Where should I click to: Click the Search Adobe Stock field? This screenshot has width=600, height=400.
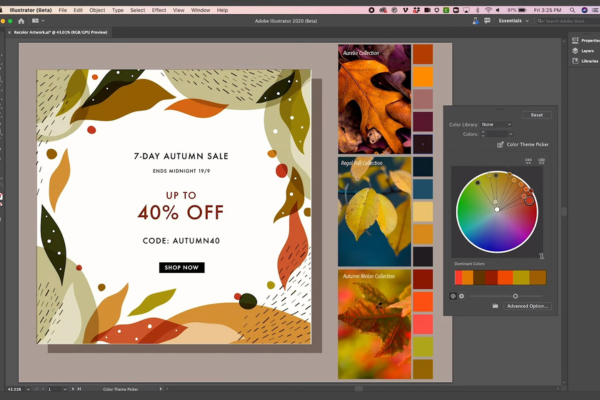(x=567, y=21)
